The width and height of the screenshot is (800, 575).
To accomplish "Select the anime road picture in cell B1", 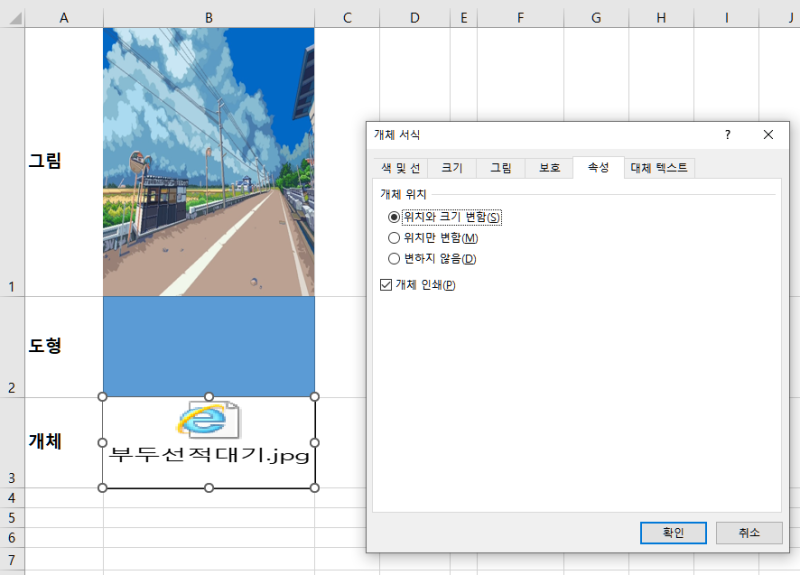I will tap(209, 162).
